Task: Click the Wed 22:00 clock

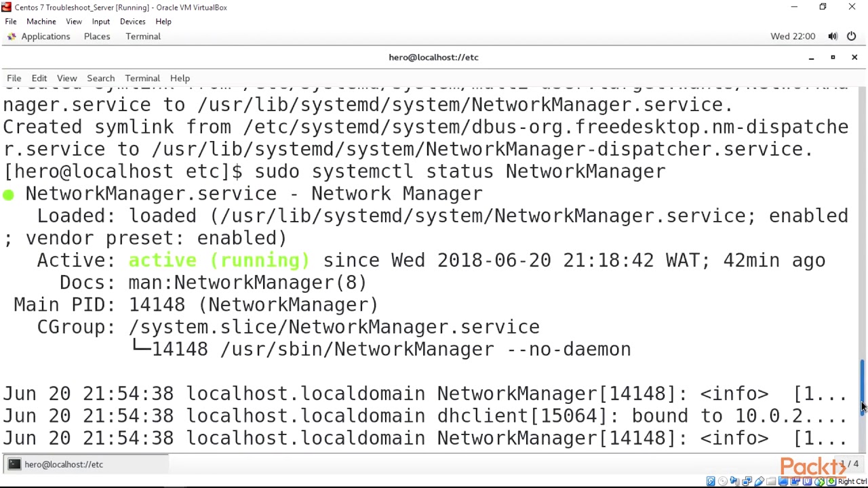Action: pos(792,37)
